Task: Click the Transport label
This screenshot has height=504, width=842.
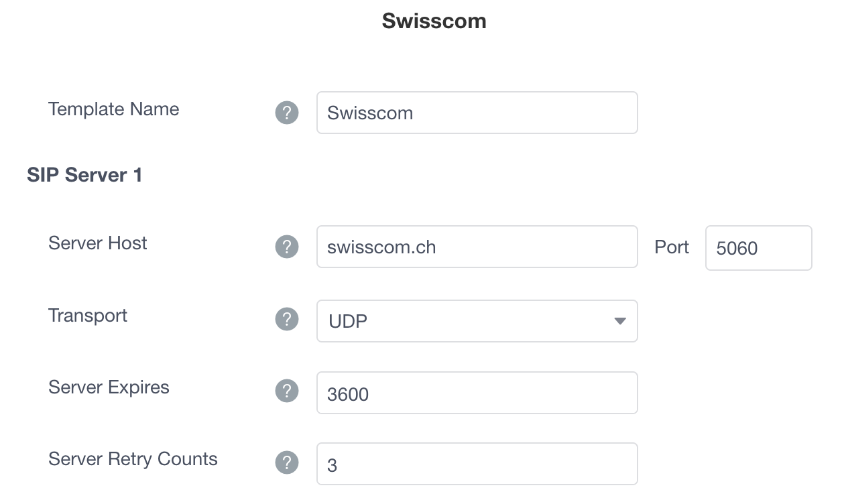Action: point(87,316)
